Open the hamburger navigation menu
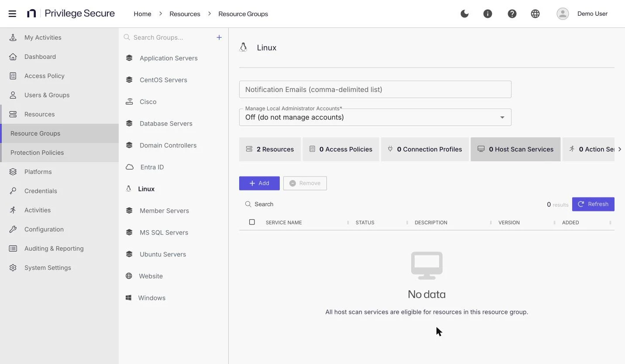Viewport: 625px width, 364px height. pos(12,14)
